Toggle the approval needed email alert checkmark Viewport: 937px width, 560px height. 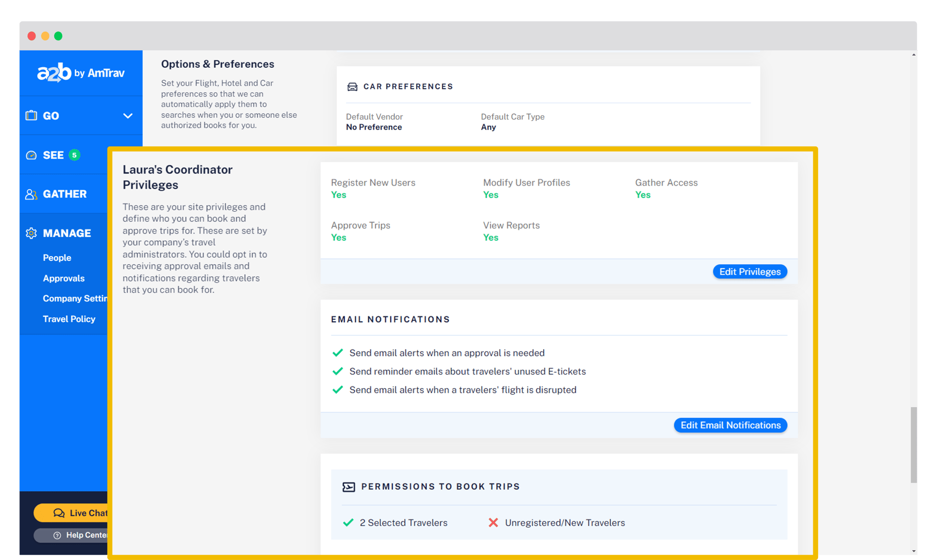tap(338, 353)
